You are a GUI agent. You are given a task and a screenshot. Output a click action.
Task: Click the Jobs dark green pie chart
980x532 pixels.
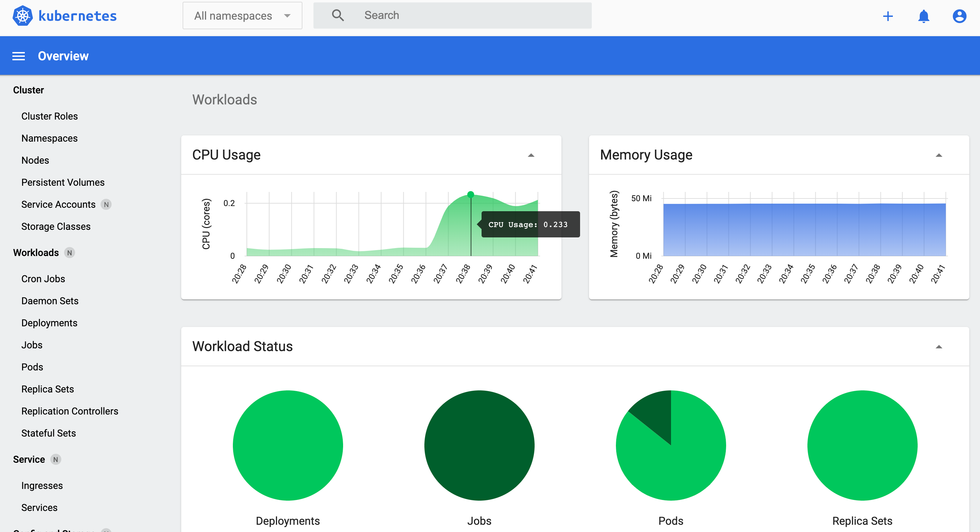479,445
